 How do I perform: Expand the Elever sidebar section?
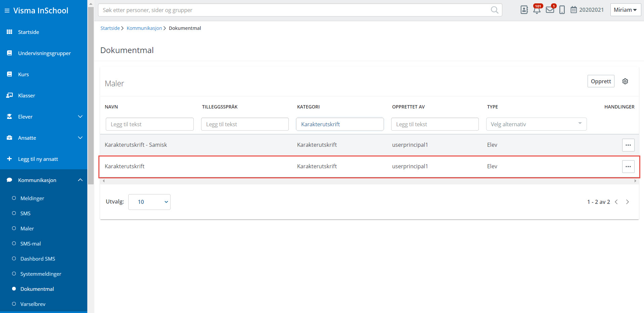80,117
